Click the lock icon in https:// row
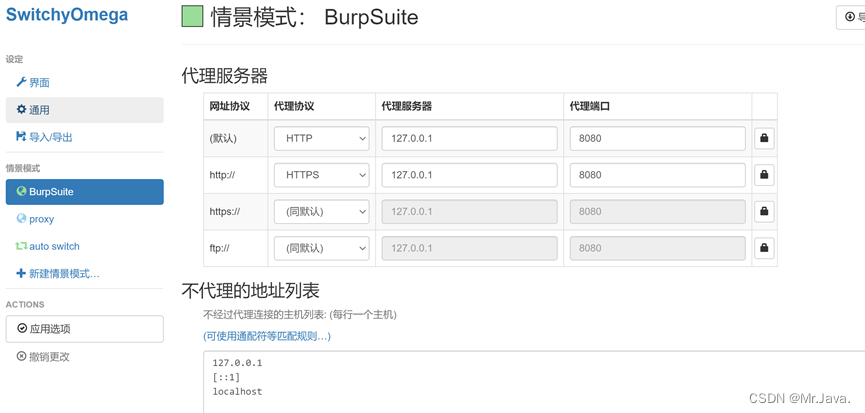 point(764,211)
